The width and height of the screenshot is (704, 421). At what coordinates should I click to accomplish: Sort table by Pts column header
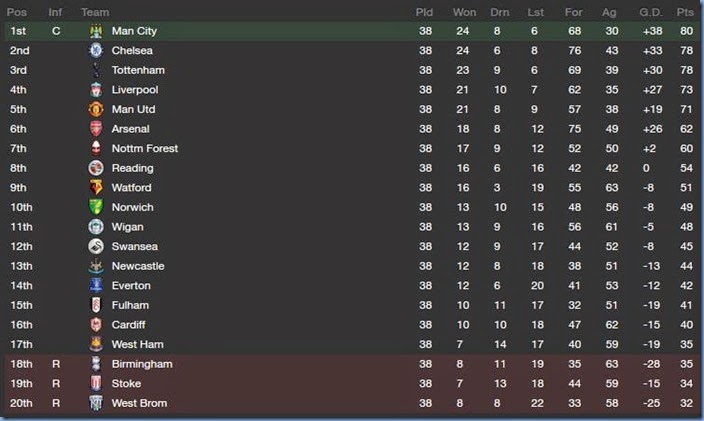click(x=684, y=12)
